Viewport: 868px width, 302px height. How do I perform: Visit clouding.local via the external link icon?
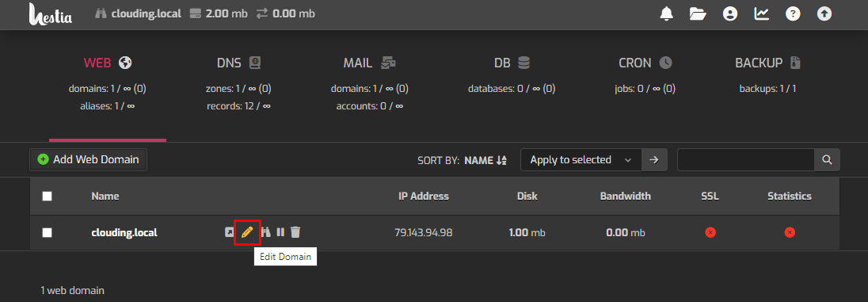coord(229,232)
